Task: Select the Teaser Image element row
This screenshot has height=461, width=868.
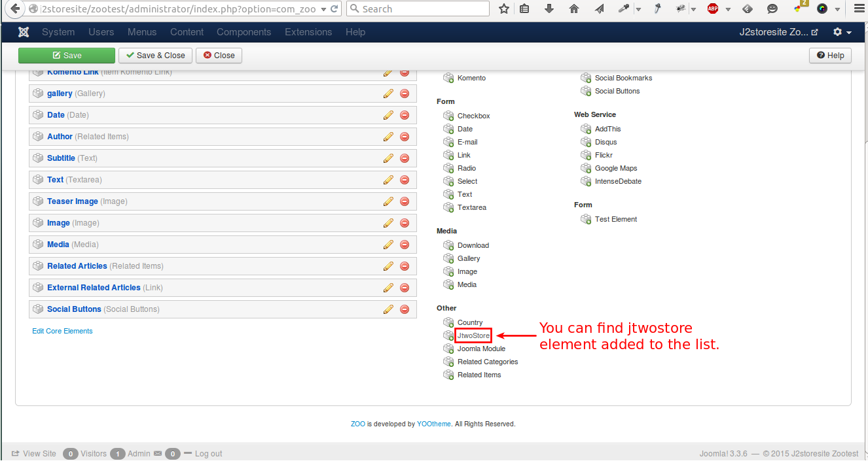Action: point(223,201)
